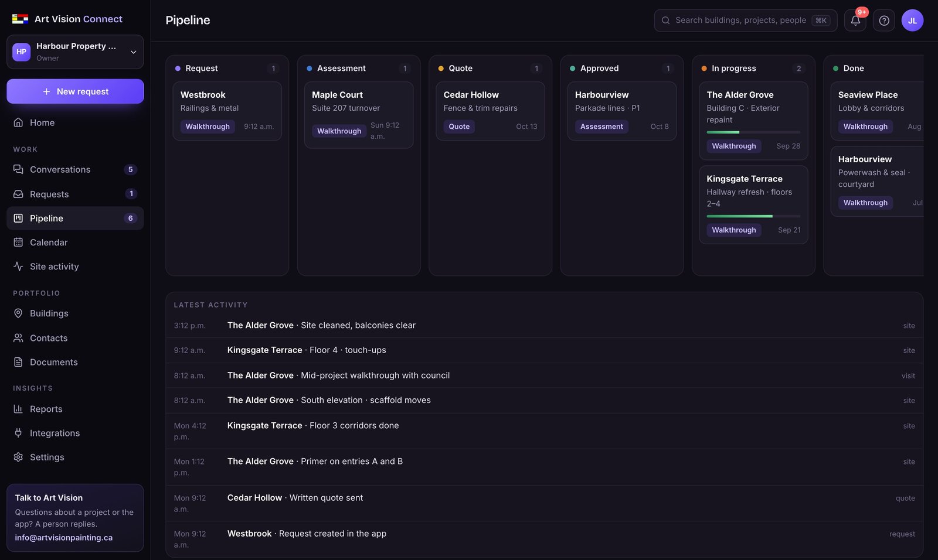Click the Documents file icon

tap(18, 362)
